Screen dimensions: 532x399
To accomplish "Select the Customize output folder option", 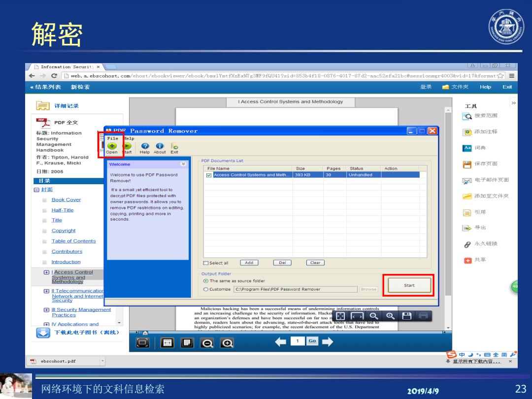I will [x=205, y=290].
